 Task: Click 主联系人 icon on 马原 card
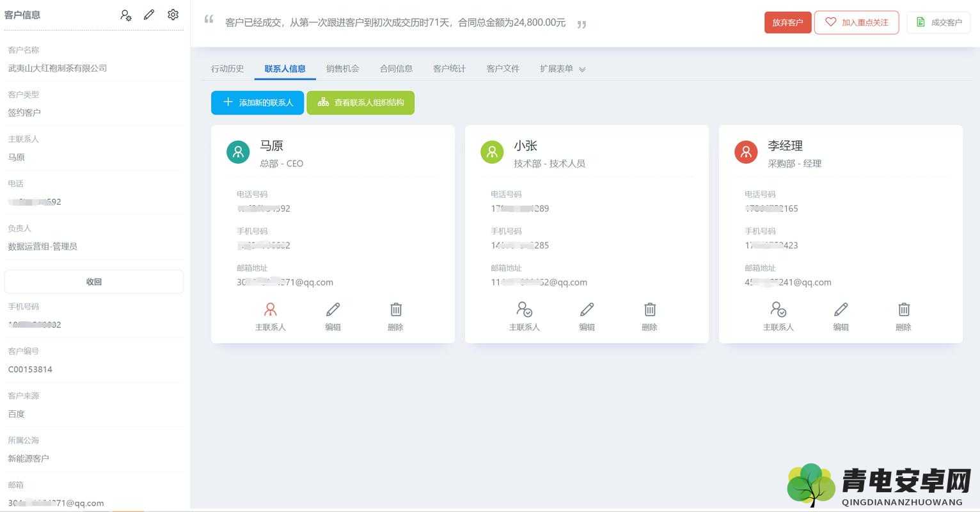coord(271,310)
